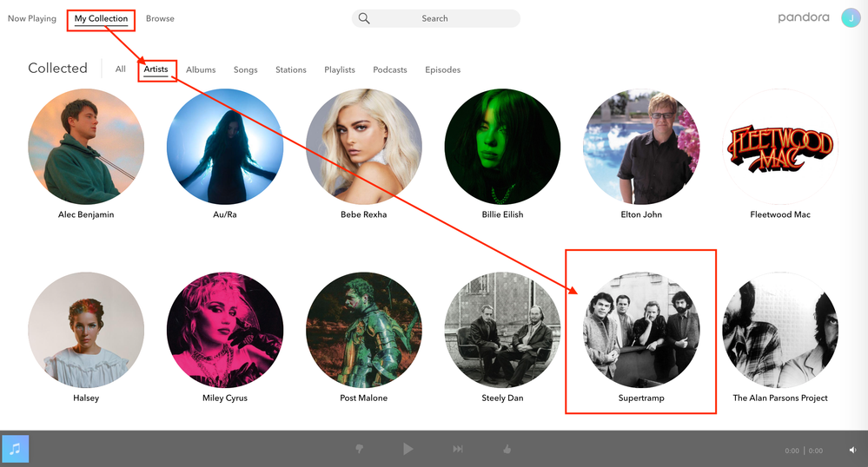Mute using the volume speaker icon
868x467 pixels.
tap(852, 451)
